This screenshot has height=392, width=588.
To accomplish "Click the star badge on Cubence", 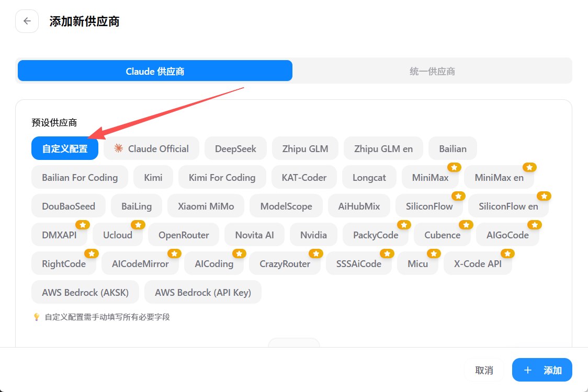I will point(466,225).
